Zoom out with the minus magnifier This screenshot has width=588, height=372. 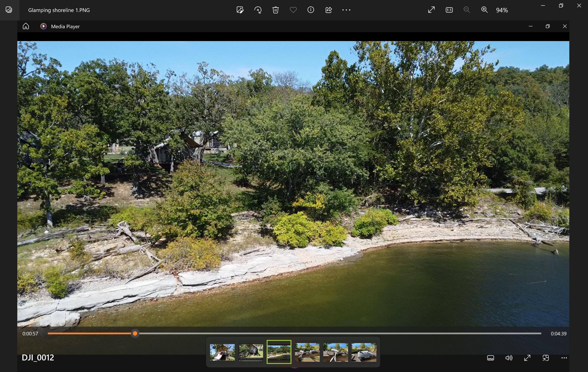(467, 10)
